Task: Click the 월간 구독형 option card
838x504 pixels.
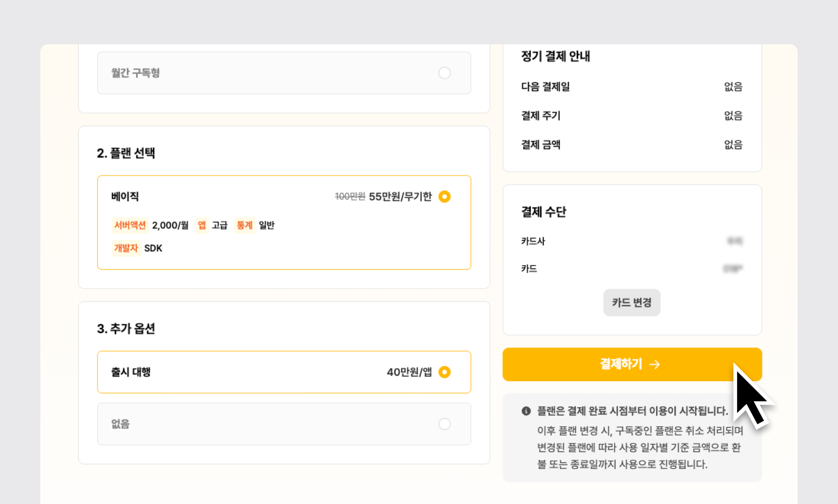Action: tap(284, 73)
